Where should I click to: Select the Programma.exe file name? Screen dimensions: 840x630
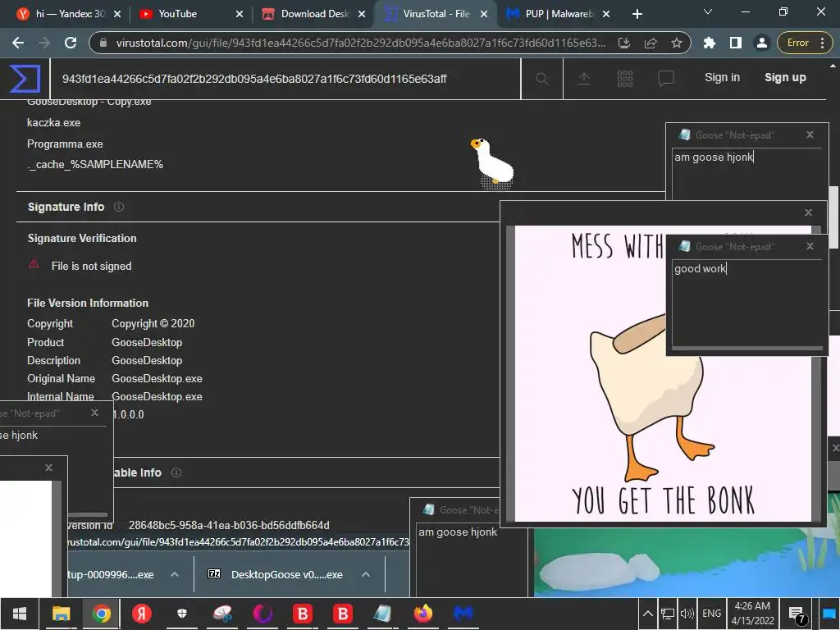tap(65, 144)
